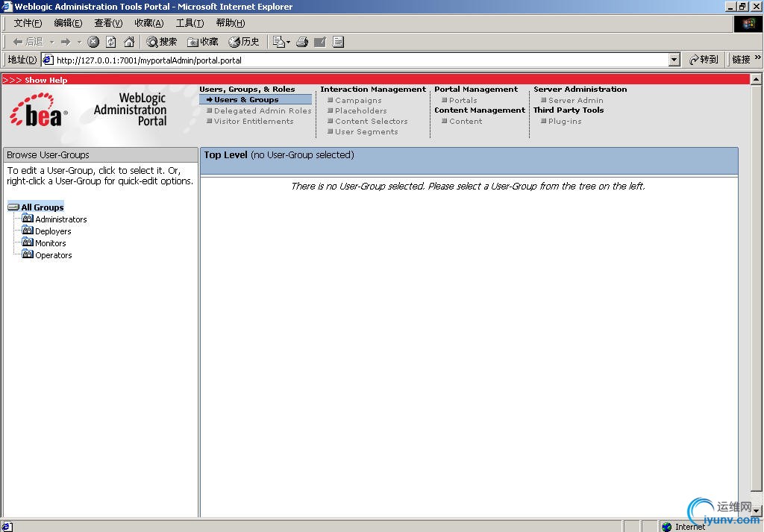Image resolution: width=764 pixels, height=532 pixels.
Task: Open the 文件(F) menu
Action: tap(28, 23)
